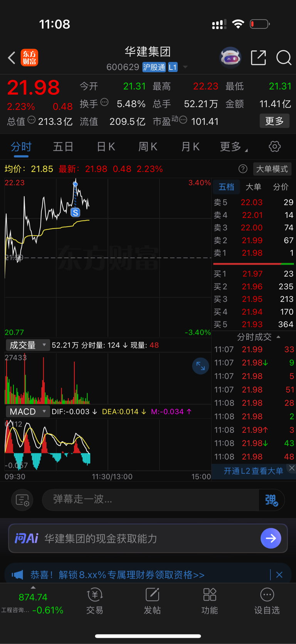The height and width of the screenshot is (644, 296).
Task: Open the 更多 chart period dropdown
Action: point(234,147)
